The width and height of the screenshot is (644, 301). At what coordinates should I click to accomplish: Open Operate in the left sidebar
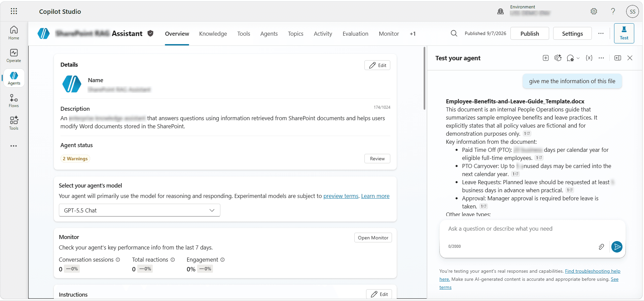[14, 56]
